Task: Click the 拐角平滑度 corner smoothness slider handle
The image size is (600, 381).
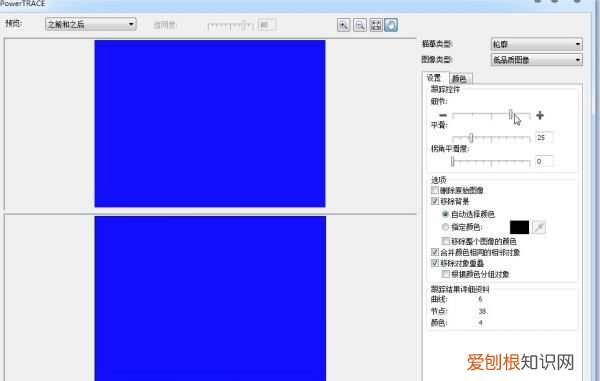Action: tap(452, 161)
